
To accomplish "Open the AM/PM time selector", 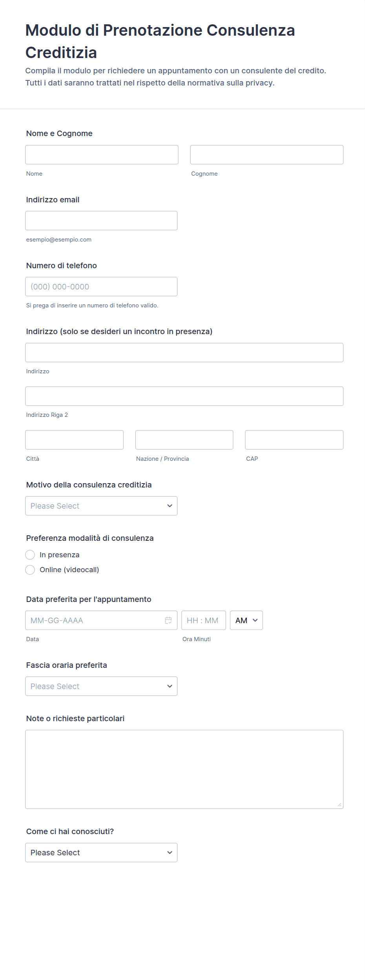I will (246, 620).
